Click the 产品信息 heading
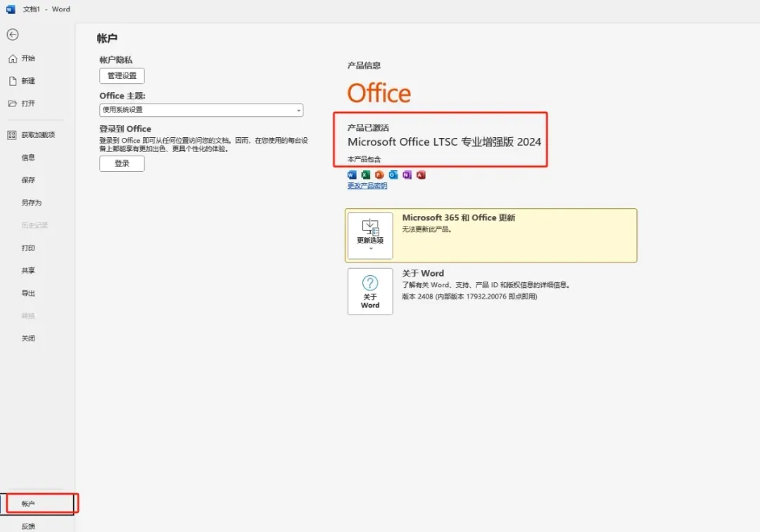The width and height of the screenshot is (760, 532). tap(364, 66)
